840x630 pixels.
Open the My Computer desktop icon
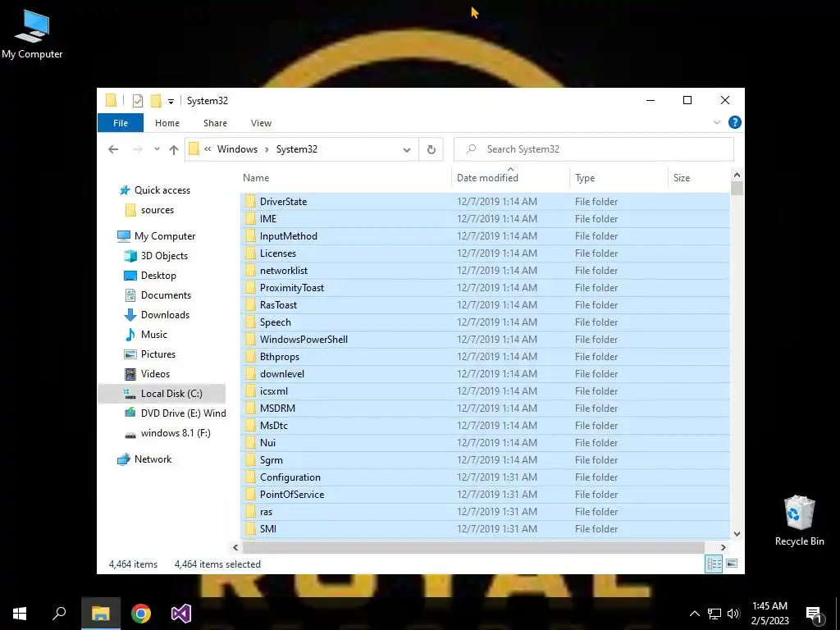click(32, 34)
